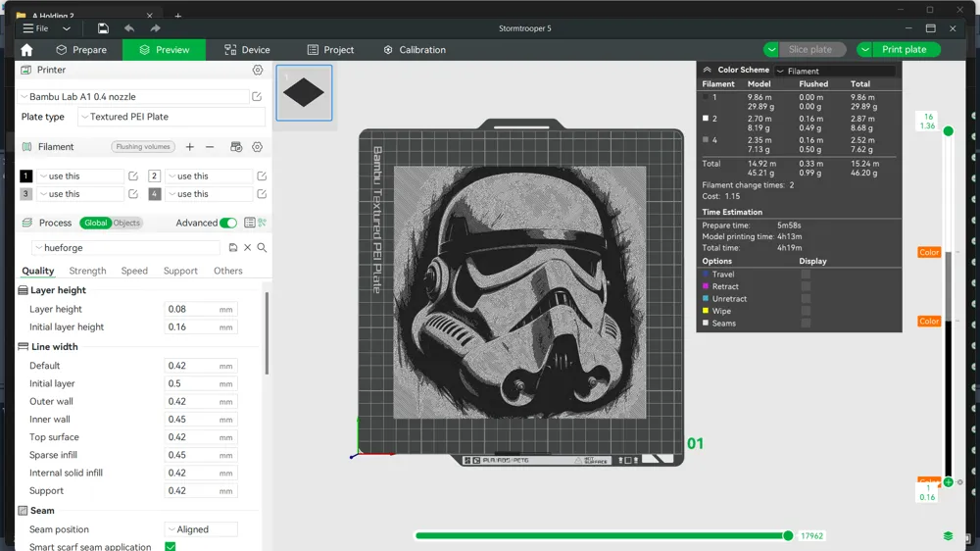The image size is (980, 551).
Task: Open printer settings gear icon
Action: click(x=258, y=70)
